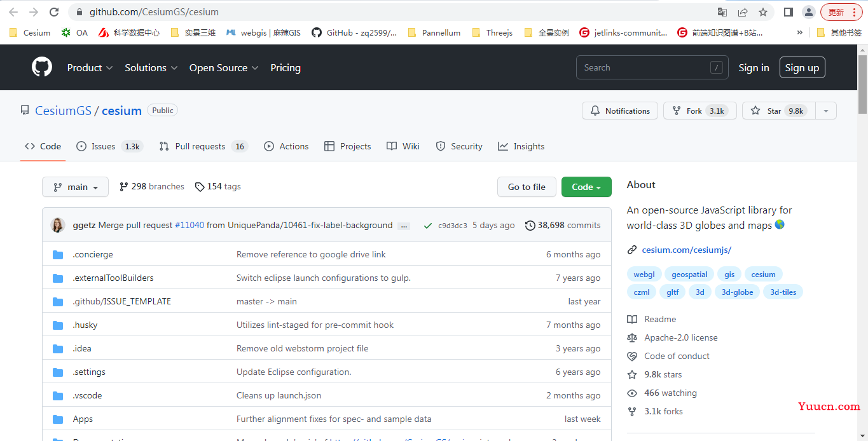The image size is (868, 441).
Task: Open the Insights tab
Action: (x=521, y=146)
